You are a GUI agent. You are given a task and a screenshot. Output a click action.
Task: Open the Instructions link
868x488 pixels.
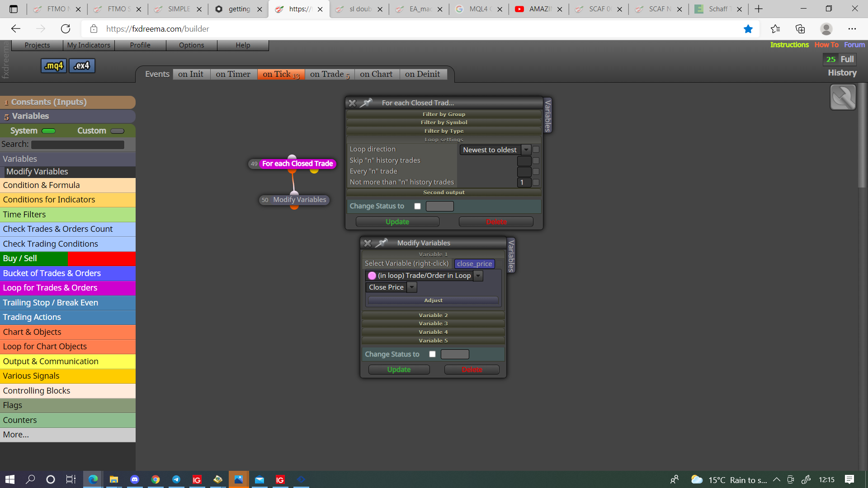[789, 45]
